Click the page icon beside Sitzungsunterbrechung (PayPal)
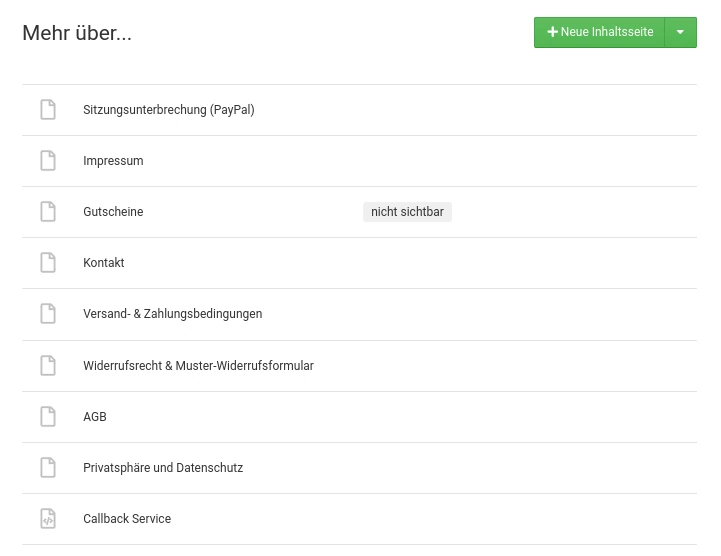Image resolution: width=721 pixels, height=556 pixels. pyautogui.click(x=48, y=110)
